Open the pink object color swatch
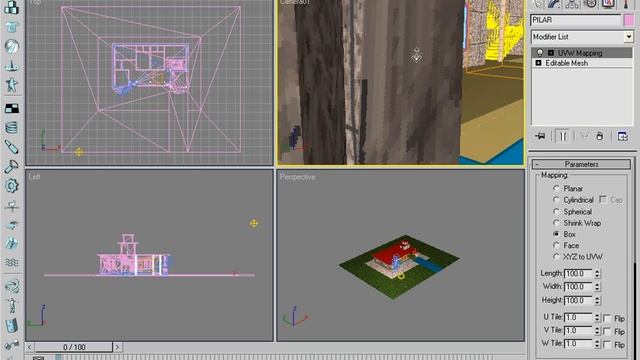The width and height of the screenshot is (640, 360). 629,20
